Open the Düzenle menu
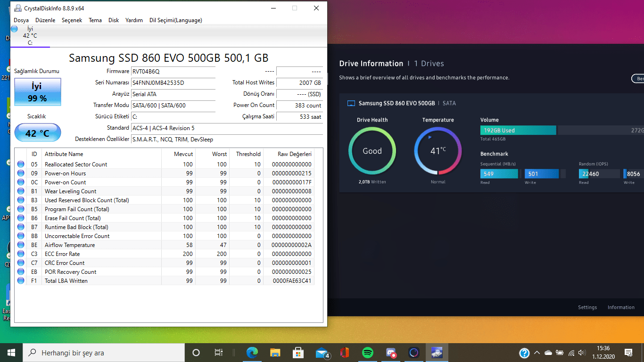 point(45,20)
